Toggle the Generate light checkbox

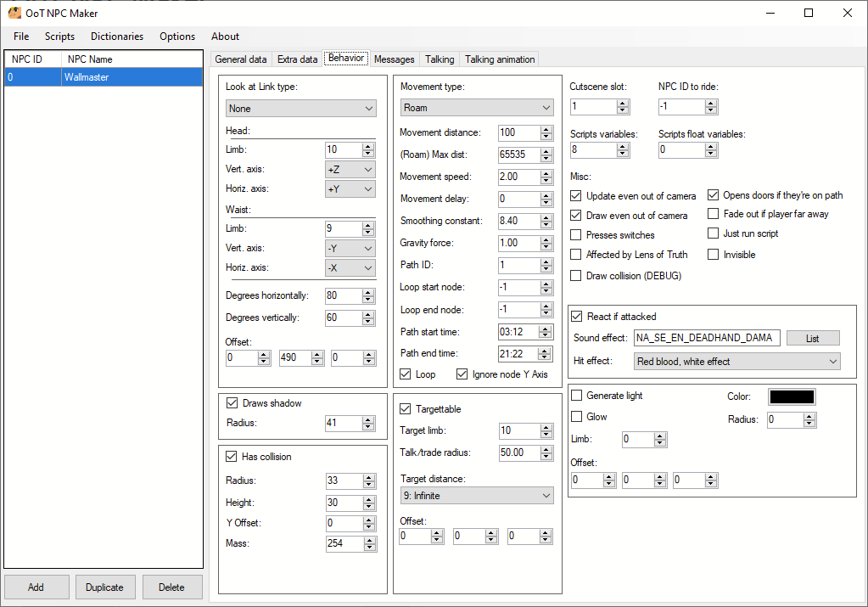pos(577,396)
